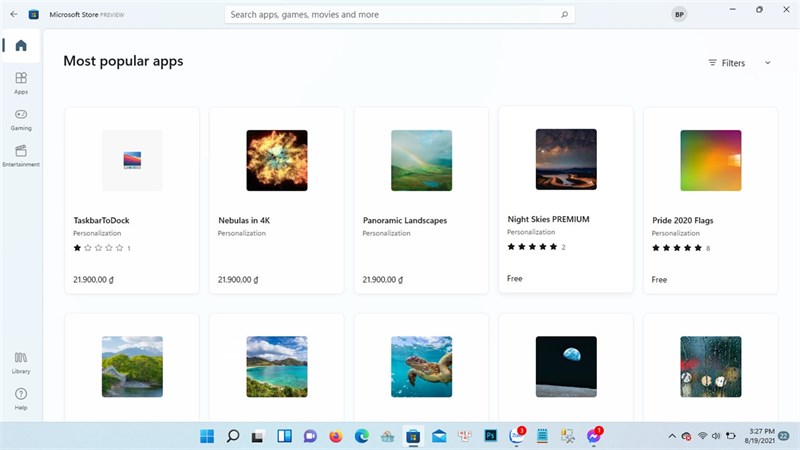
Task: Open the Entertainment section in sidebar
Action: click(21, 156)
